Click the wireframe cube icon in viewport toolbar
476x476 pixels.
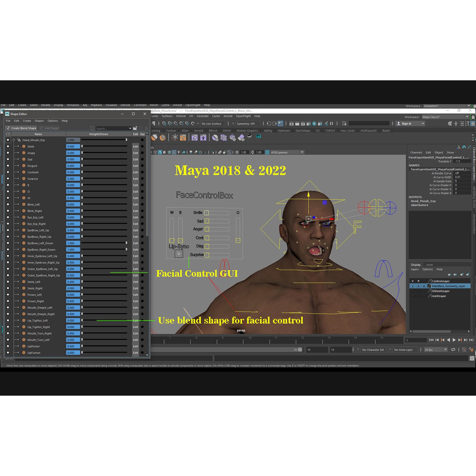(x=155, y=152)
